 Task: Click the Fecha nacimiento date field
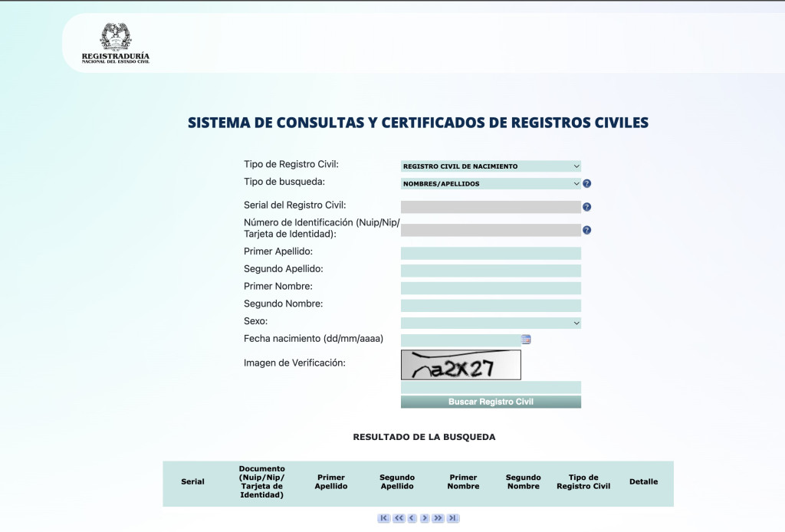tap(461, 340)
